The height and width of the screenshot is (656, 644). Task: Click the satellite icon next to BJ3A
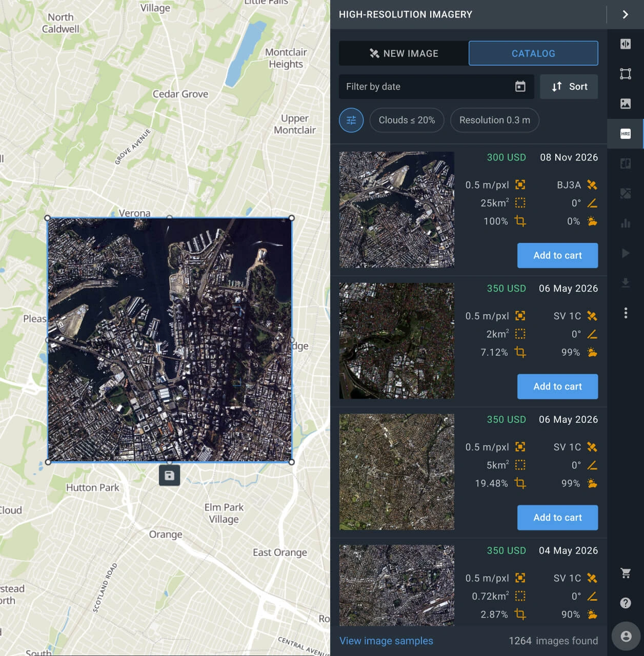tap(592, 184)
